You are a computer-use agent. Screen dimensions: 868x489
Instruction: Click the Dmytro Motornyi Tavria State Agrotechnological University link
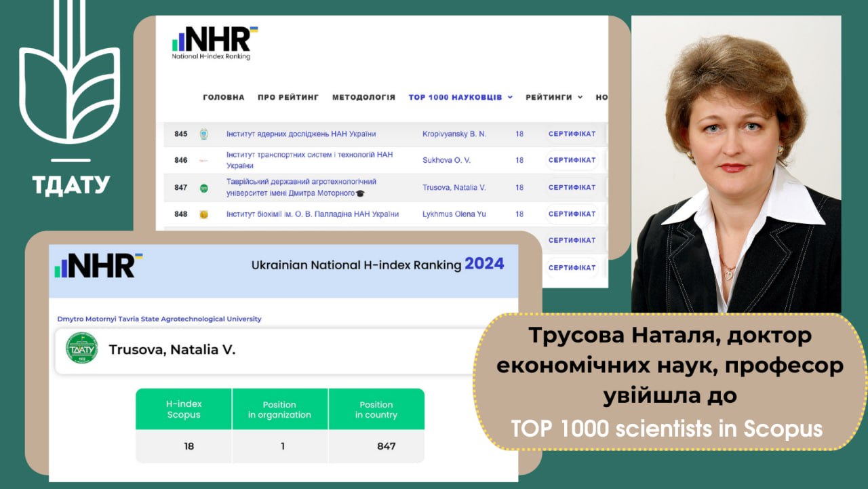(159, 319)
